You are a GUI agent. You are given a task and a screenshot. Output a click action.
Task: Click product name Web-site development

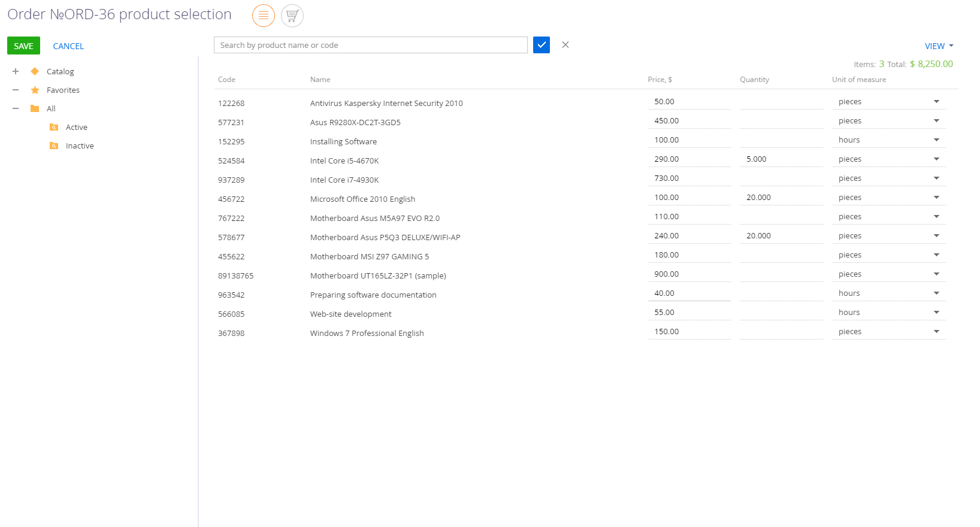click(x=351, y=314)
